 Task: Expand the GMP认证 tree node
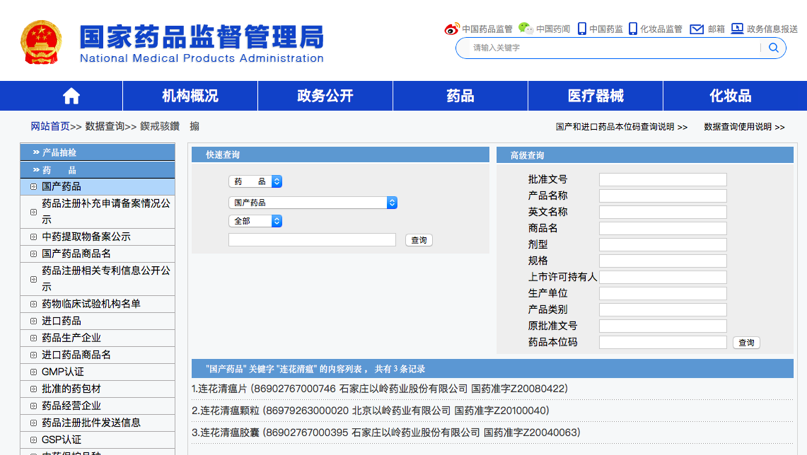coord(33,372)
